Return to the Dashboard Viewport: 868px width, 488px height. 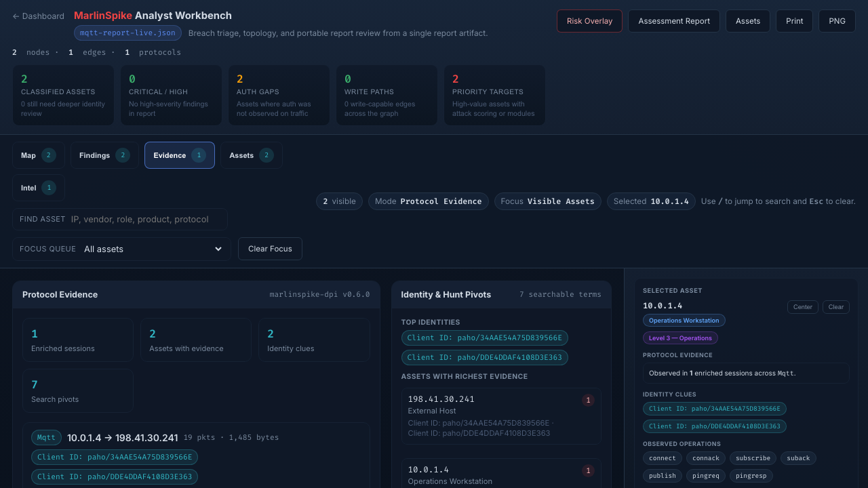pyautogui.click(x=38, y=16)
